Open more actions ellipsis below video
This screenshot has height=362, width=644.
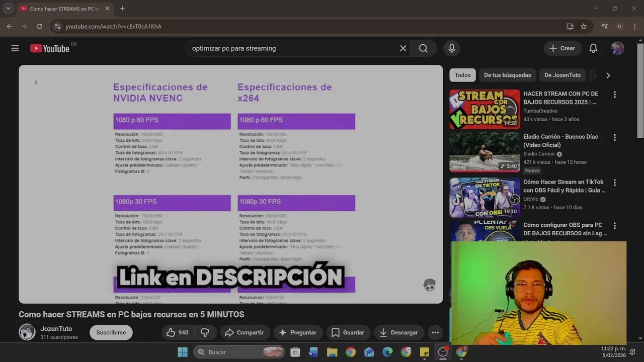pyautogui.click(x=435, y=332)
